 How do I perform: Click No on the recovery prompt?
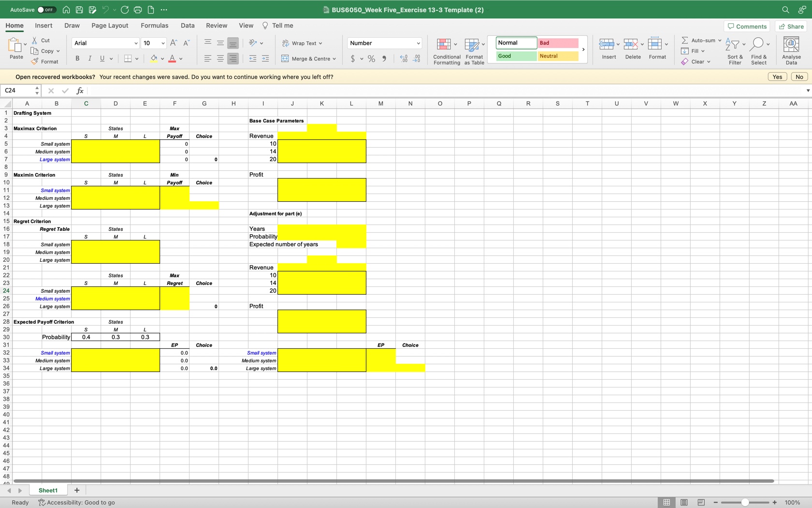coord(799,77)
